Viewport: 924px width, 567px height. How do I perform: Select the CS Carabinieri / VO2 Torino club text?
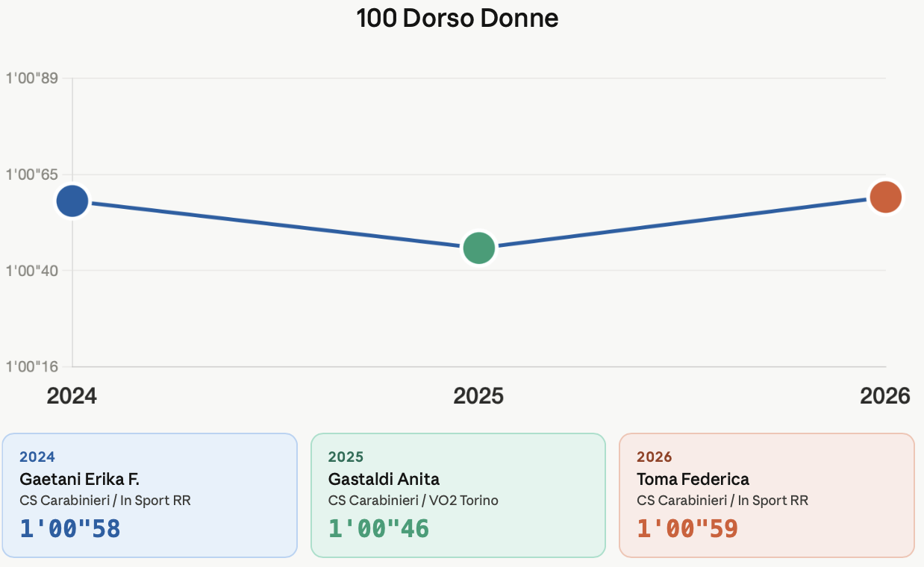[x=413, y=501]
